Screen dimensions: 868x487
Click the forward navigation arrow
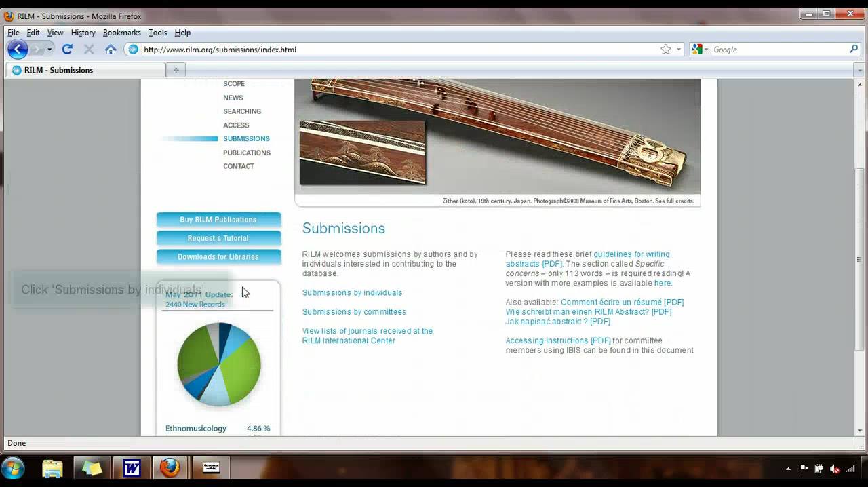coord(37,49)
